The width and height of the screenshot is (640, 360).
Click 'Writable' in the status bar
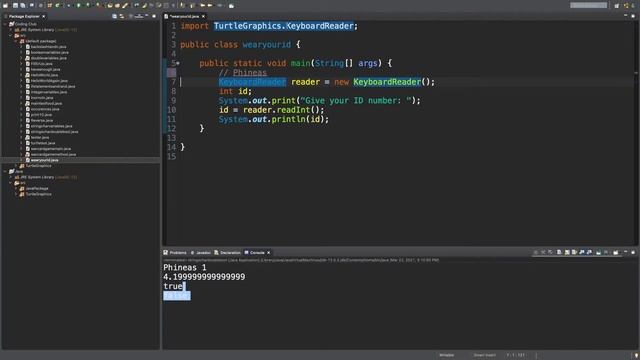pyautogui.click(x=447, y=355)
